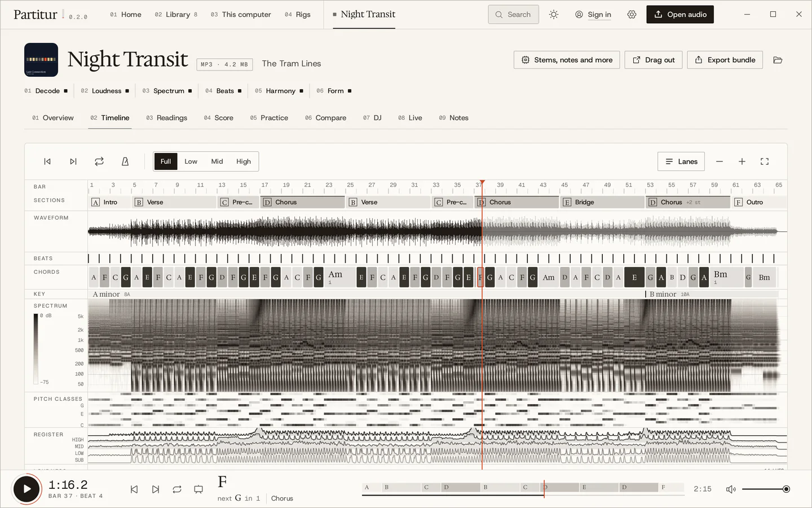This screenshot has width=812, height=508.
Task: Select High frequency band
Action: 244,161
